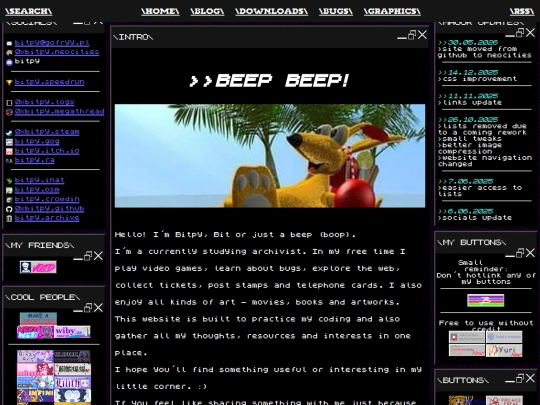Open the bitpy.itch.io link
Viewport: 540px width, 405px height.
(47, 151)
